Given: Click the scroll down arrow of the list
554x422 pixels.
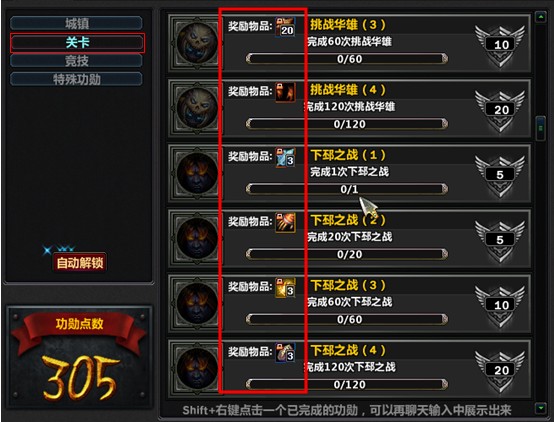Looking at the screenshot, I should [x=541, y=408].
